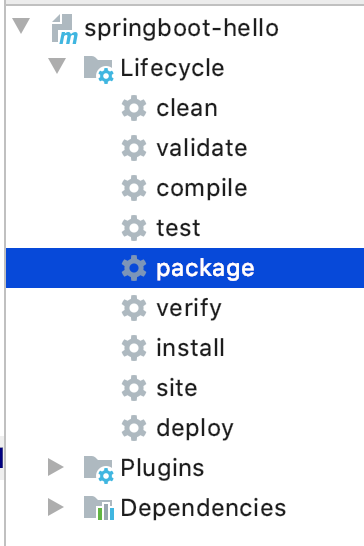
Task: Click the gear icon next to package
Action: 134,268
